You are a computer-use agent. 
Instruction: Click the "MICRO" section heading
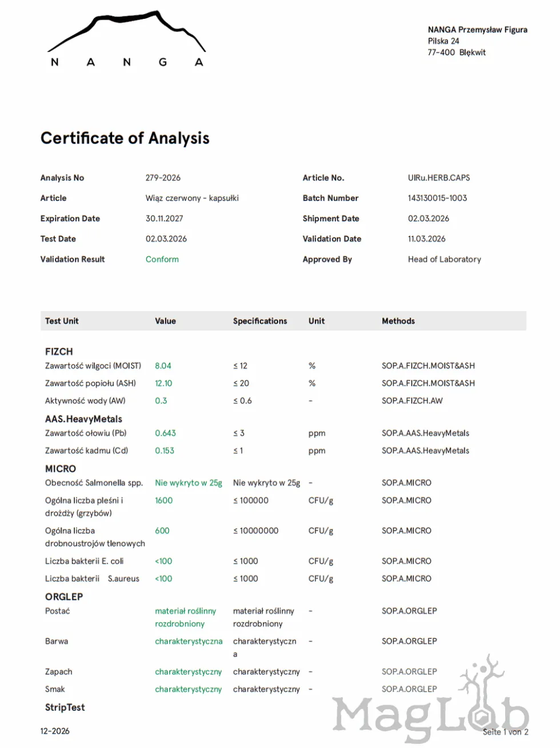click(61, 469)
